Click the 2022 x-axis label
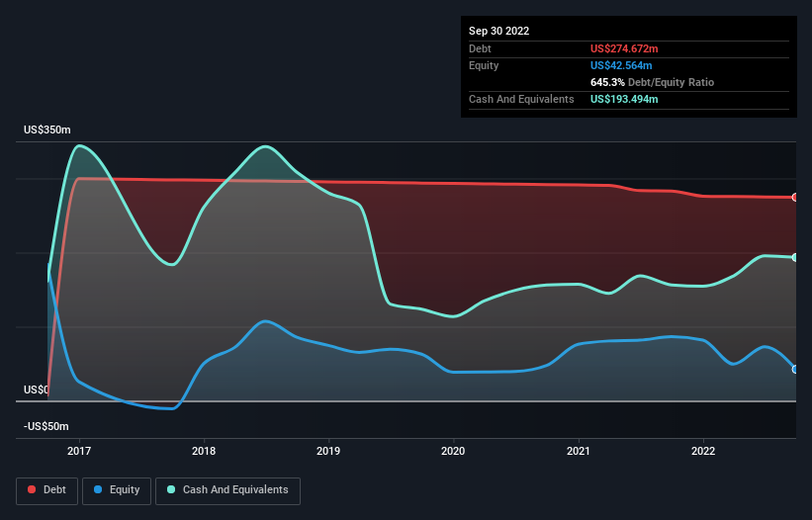812x520 pixels. [x=703, y=451]
